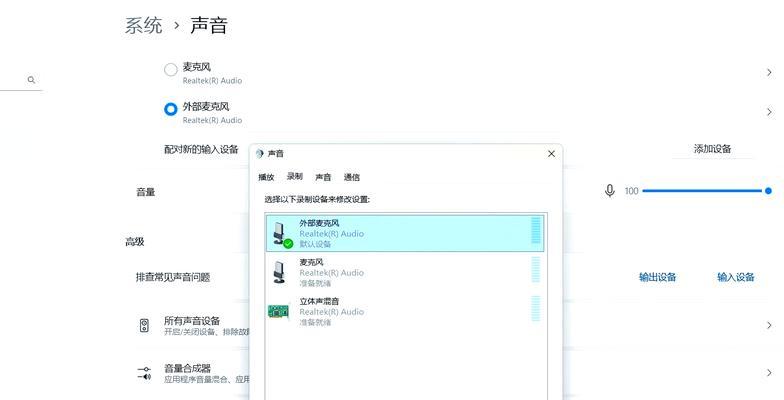784x400 pixels.
Task: Click the 所有声音设备 speaker icon
Action: pyautogui.click(x=144, y=326)
